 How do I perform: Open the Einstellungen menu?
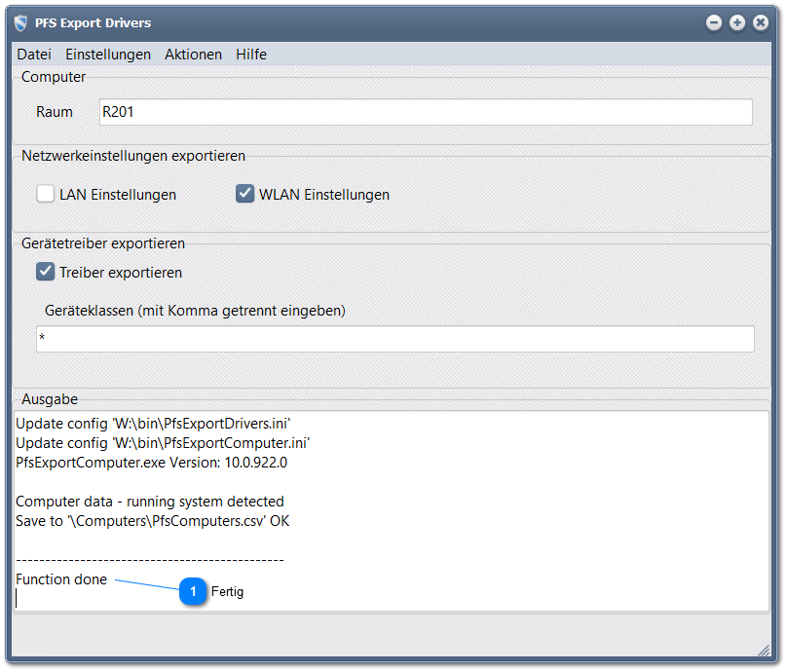[x=108, y=55]
